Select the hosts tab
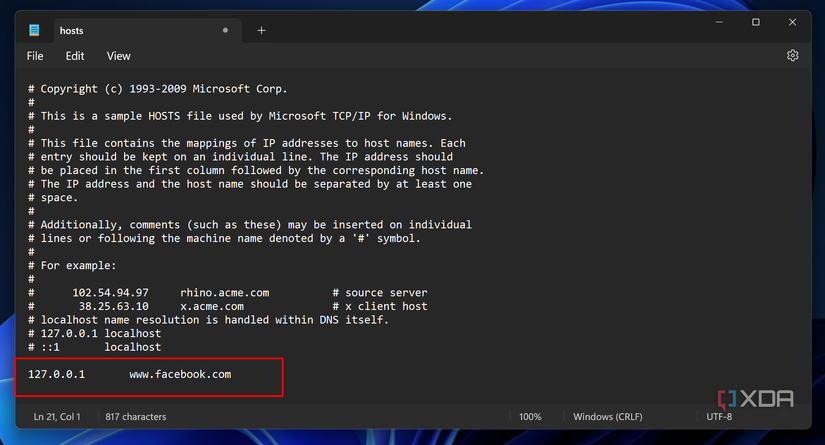Viewport: 825px width, 445px height. point(147,31)
